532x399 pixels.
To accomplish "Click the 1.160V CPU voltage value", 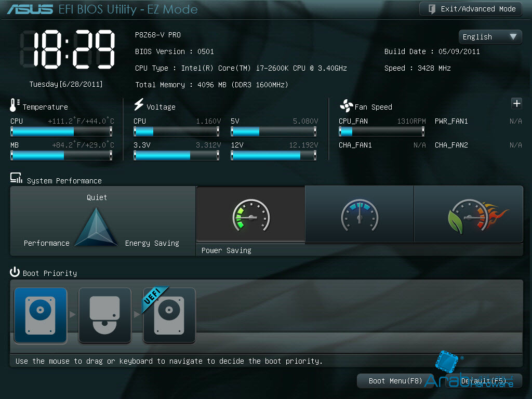I will coord(208,121).
